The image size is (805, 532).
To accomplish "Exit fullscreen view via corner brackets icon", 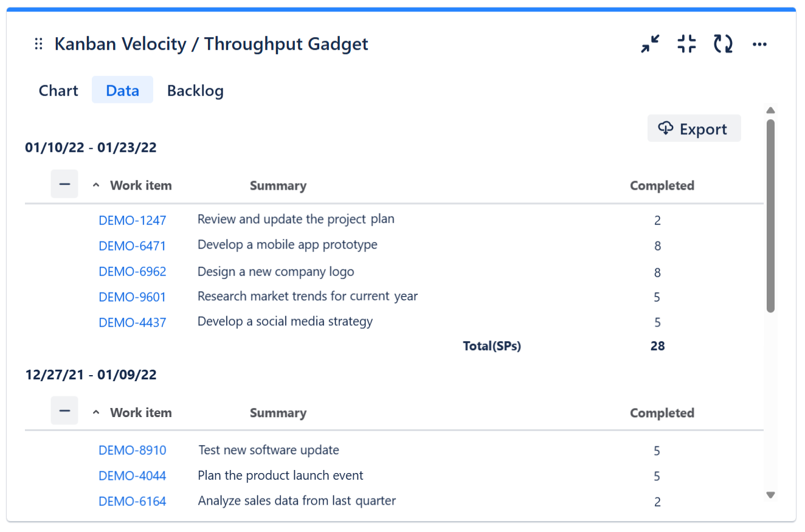I will coord(686,43).
